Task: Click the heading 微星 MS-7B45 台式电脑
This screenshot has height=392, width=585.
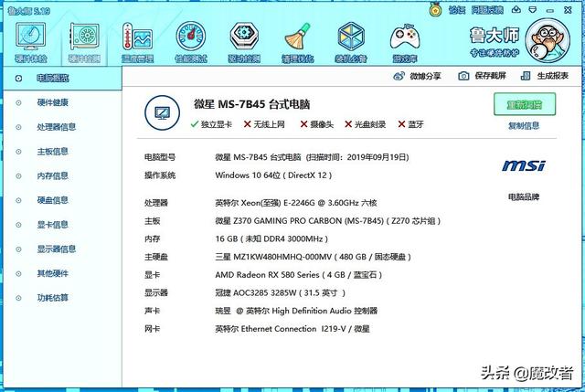Action: [252, 104]
